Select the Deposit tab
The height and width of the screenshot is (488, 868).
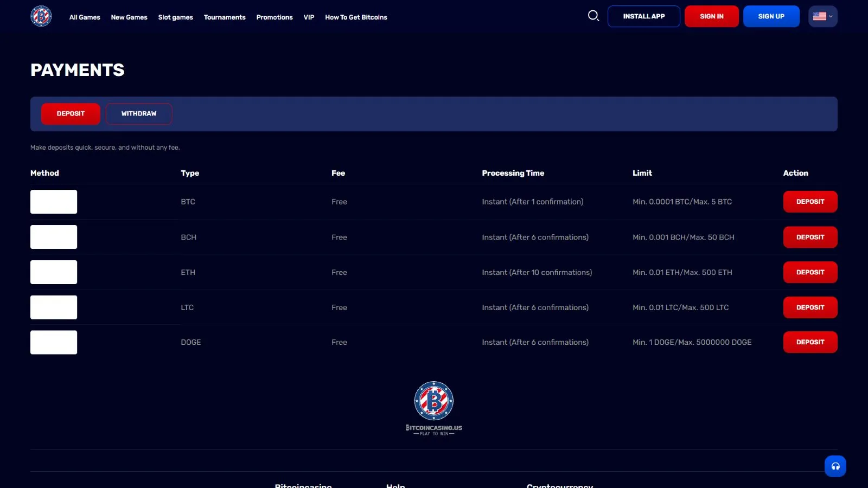coord(71,114)
